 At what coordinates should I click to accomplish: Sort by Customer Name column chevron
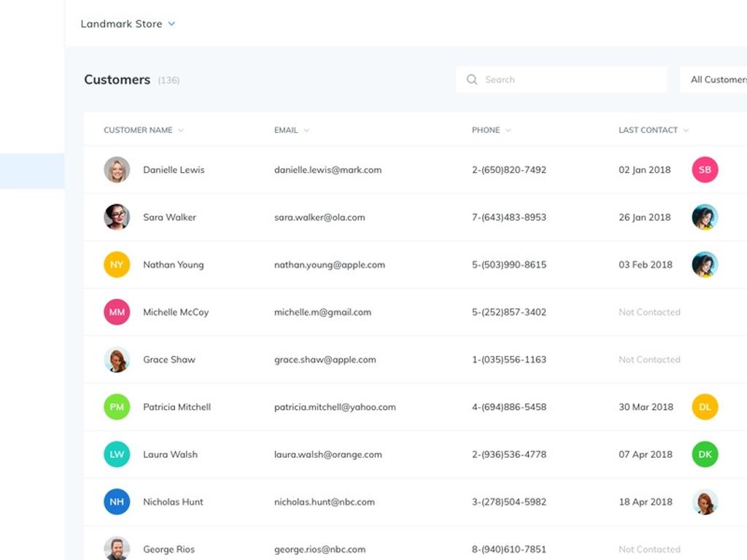181,131
